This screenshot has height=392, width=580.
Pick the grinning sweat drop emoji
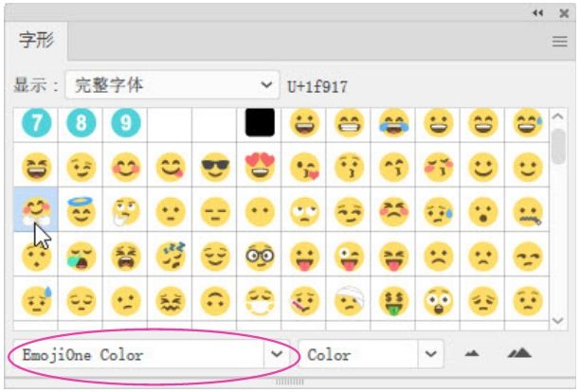(x=528, y=122)
